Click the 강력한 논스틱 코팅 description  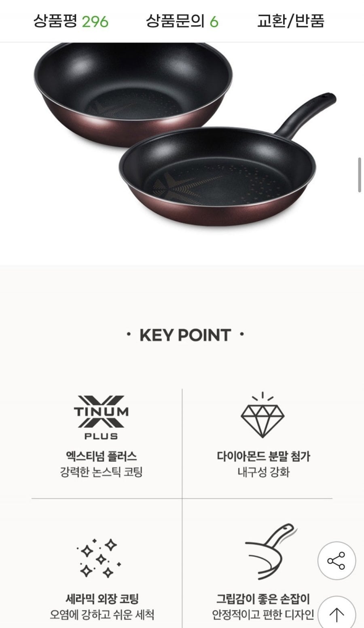101,472
